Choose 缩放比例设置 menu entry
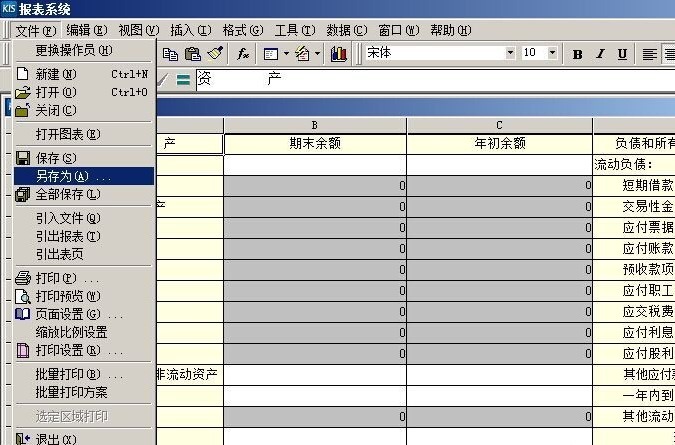 click(84, 332)
